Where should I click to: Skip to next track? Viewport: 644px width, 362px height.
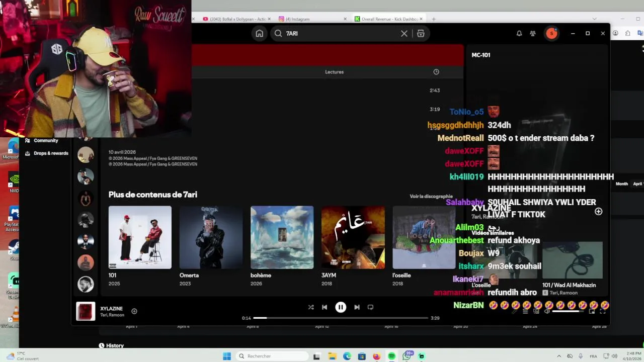pos(357,307)
